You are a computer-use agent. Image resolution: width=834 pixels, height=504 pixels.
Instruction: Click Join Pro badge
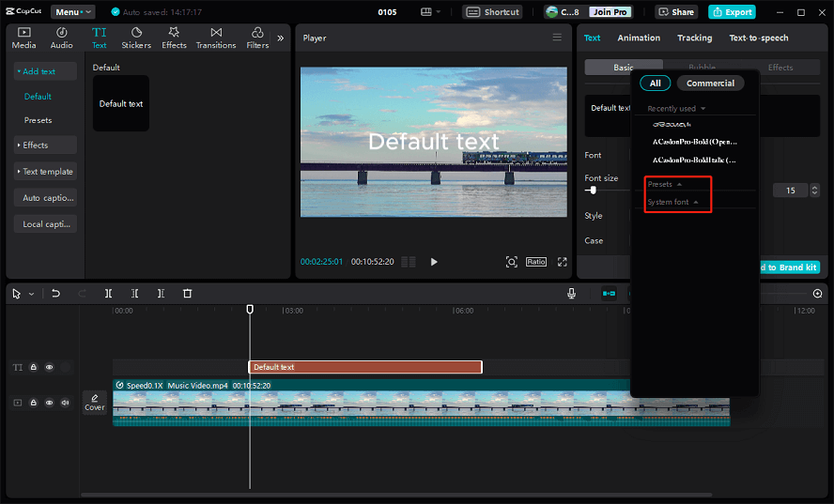610,11
